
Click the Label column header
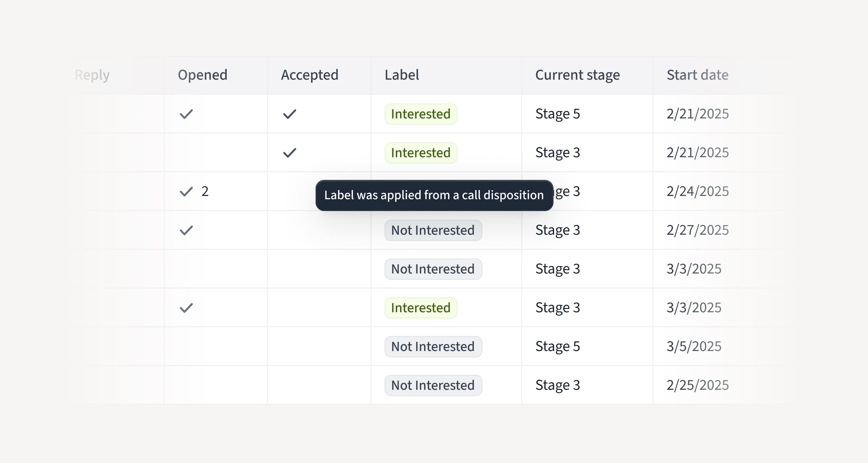[402, 75]
